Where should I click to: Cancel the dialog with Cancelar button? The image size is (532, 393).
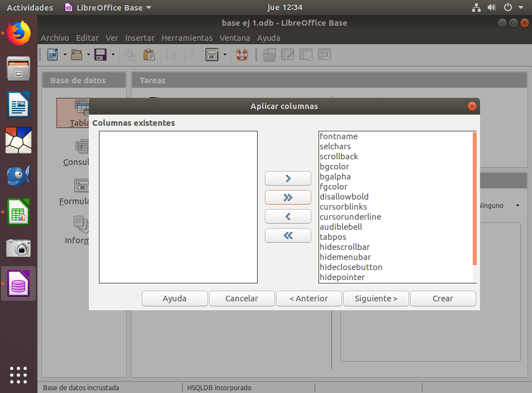click(241, 299)
